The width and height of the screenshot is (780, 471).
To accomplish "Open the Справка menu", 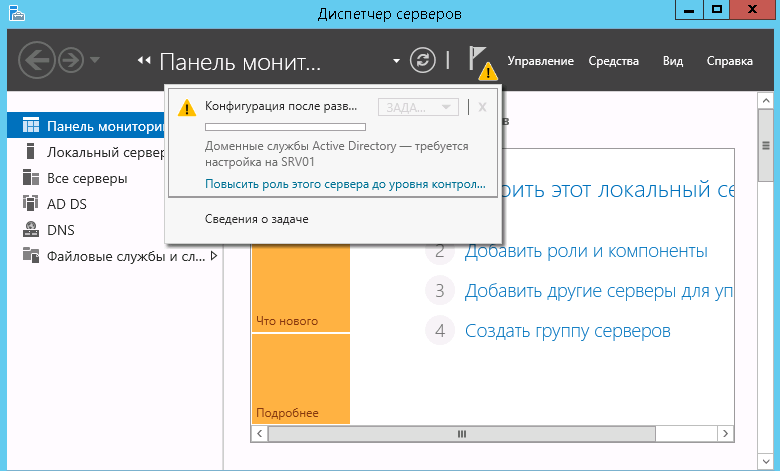I will (x=729, y=61).
